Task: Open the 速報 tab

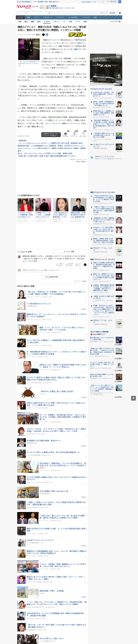Action: tap(28, 17)
